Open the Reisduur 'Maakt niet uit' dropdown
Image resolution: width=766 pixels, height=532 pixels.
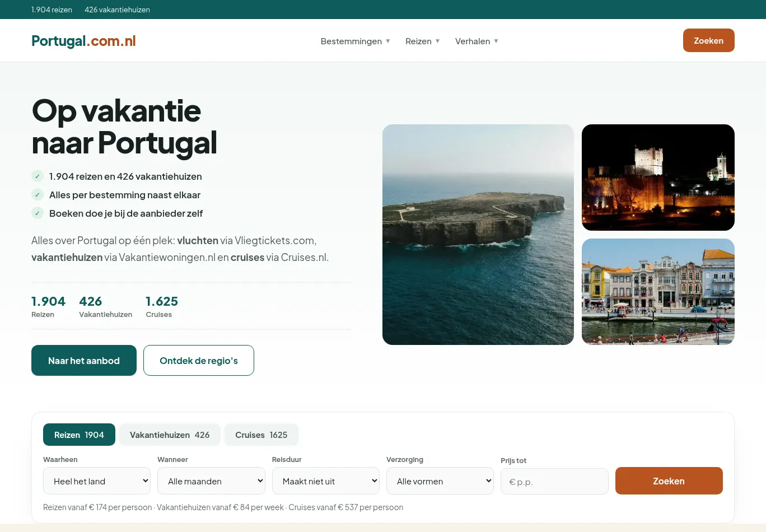(326, 481)
